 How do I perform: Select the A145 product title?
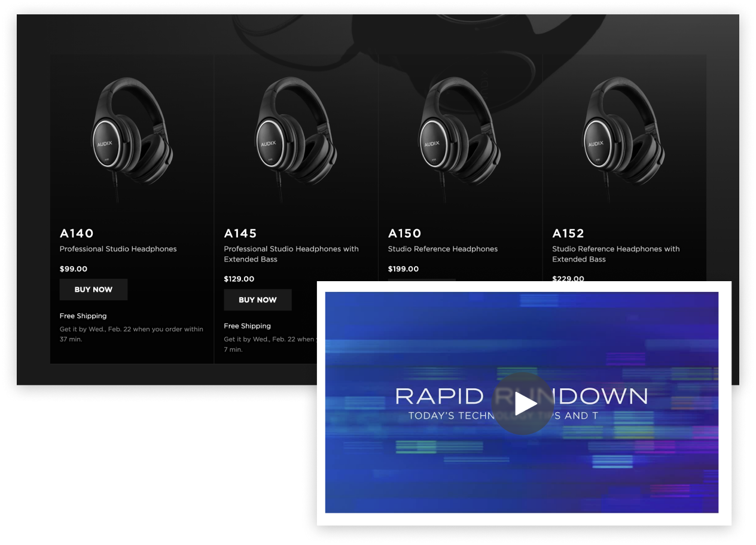click(x=240, y=233)
